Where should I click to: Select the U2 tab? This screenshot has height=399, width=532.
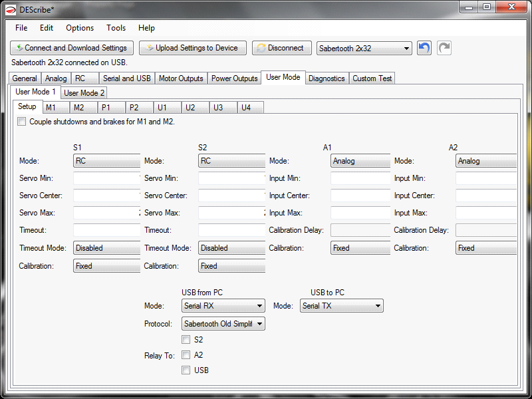[x=196, y=108]
